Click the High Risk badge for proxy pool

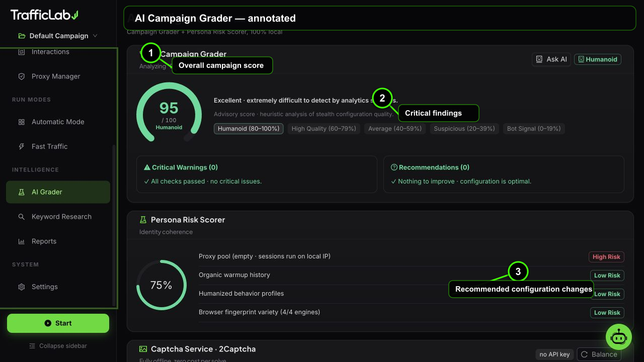click(x=606, y=257)
